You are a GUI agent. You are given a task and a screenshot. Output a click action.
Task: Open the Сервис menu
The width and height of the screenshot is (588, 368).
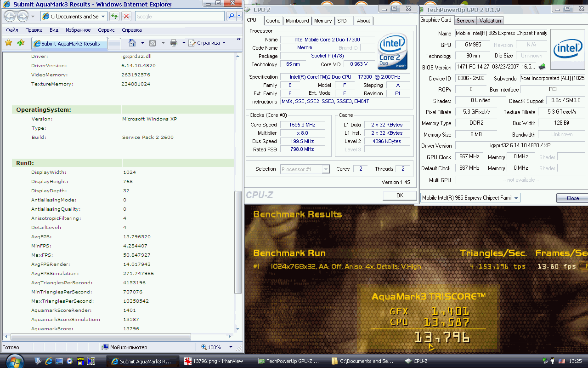click(106, 30)
